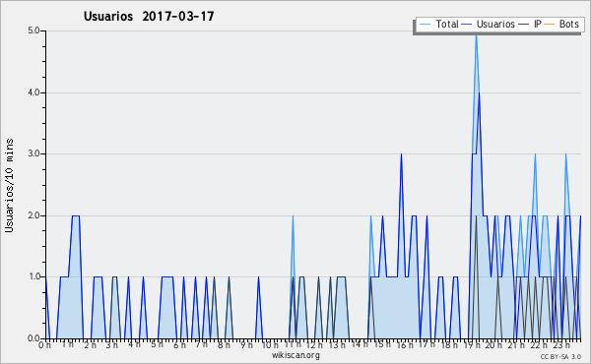
Task: Click the "wikiscan.org" caption
Action: pyautogui.click(x=295, y=355)
